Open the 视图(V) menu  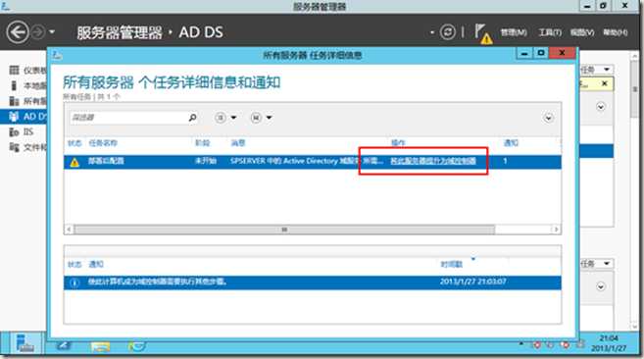pyautogui.click(x=582, y=32)
